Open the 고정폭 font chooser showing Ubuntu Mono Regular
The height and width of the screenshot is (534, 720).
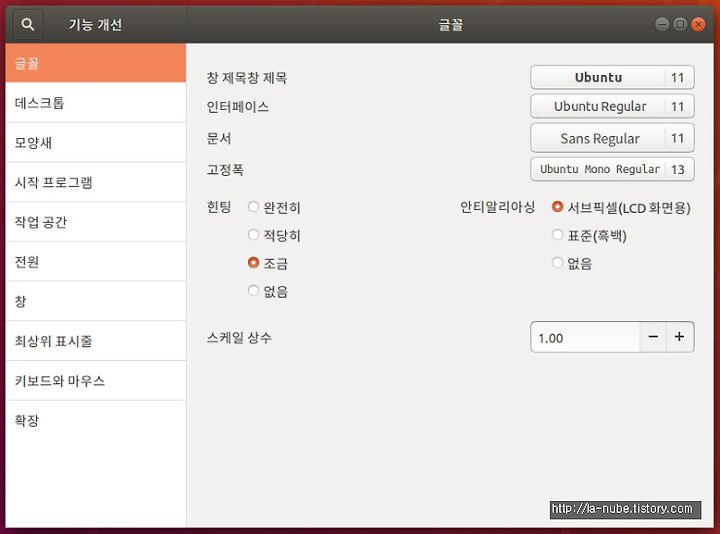[612, 169]
